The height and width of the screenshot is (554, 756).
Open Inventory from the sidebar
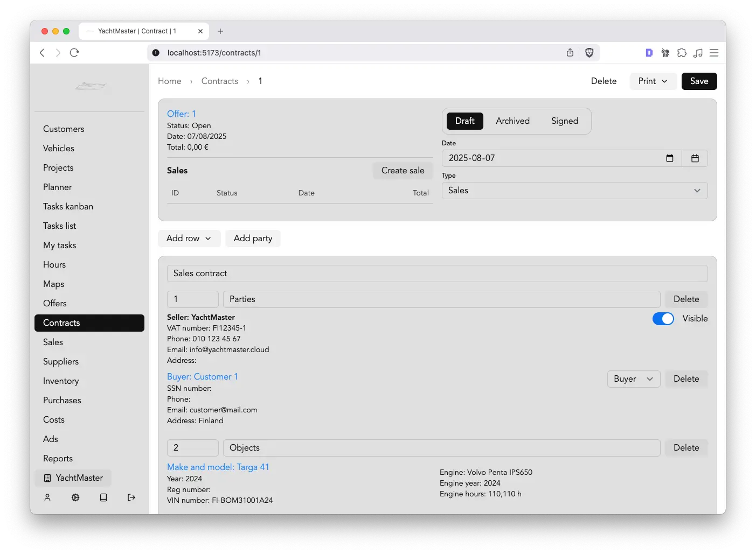(61, 381)
